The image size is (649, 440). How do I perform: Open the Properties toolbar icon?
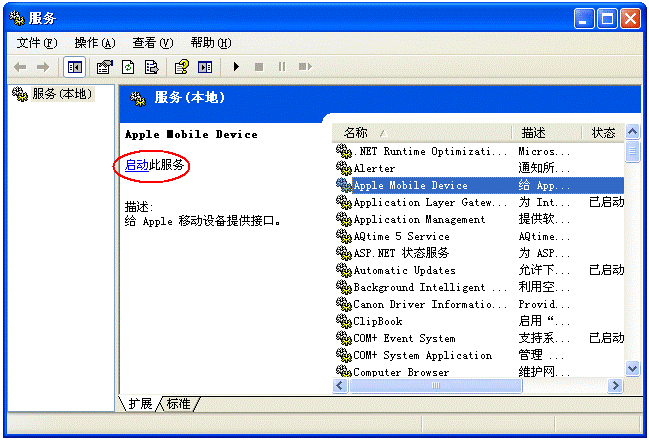point(104,67)
